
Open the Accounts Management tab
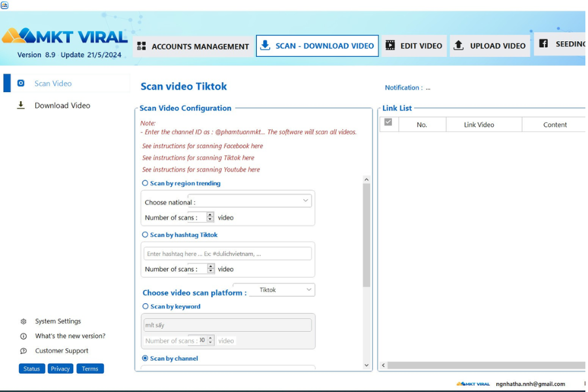[x=193, y=46]
